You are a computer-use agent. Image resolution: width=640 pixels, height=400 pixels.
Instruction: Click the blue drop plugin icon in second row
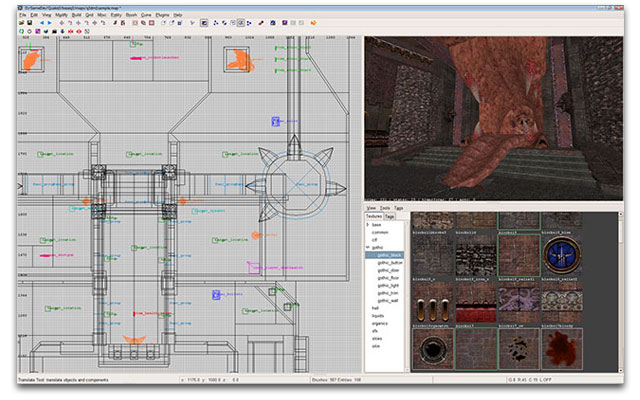coord(62,31)
